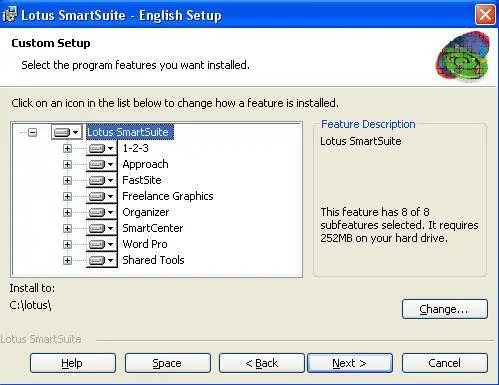Expand the Shared Tools feature node
The image size is (499, 385).
click(x=67, y=260)
